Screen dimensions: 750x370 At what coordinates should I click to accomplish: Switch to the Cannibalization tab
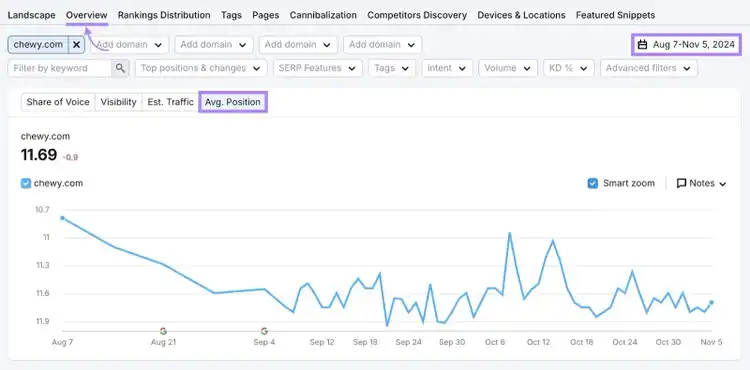click(323, 15)
